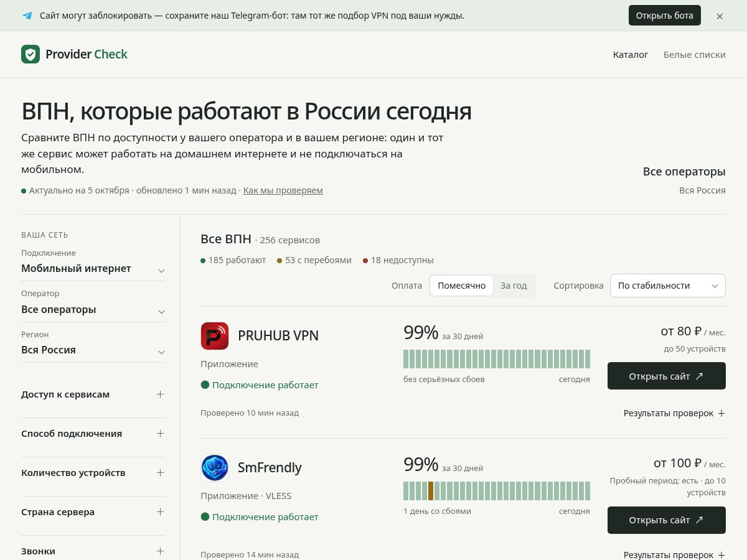Follow the Как мы проверяем link

pyautogui.click(x=283, y=190)
